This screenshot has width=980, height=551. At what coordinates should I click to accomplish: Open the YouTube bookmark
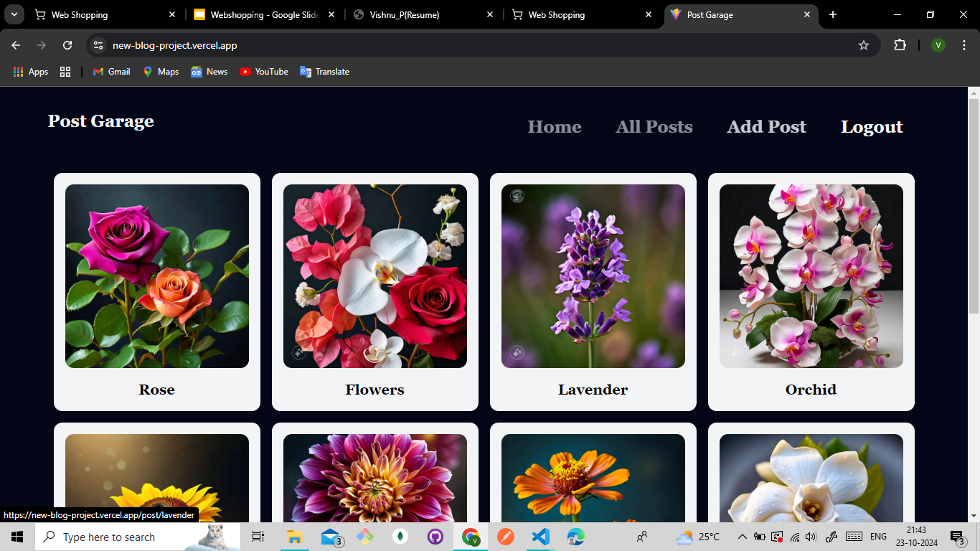(264, 72)
